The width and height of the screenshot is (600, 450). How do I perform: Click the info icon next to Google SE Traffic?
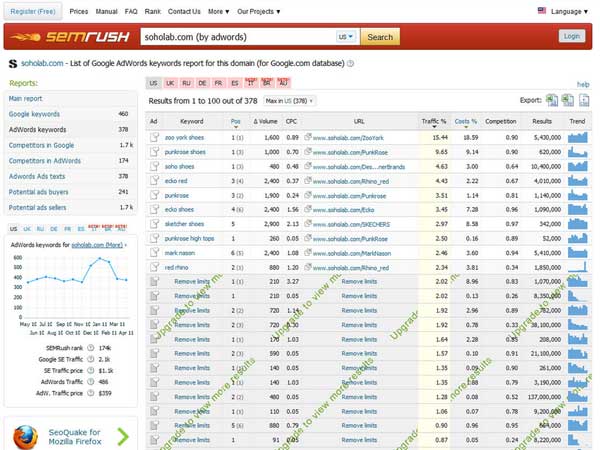[x=91, y=359]
